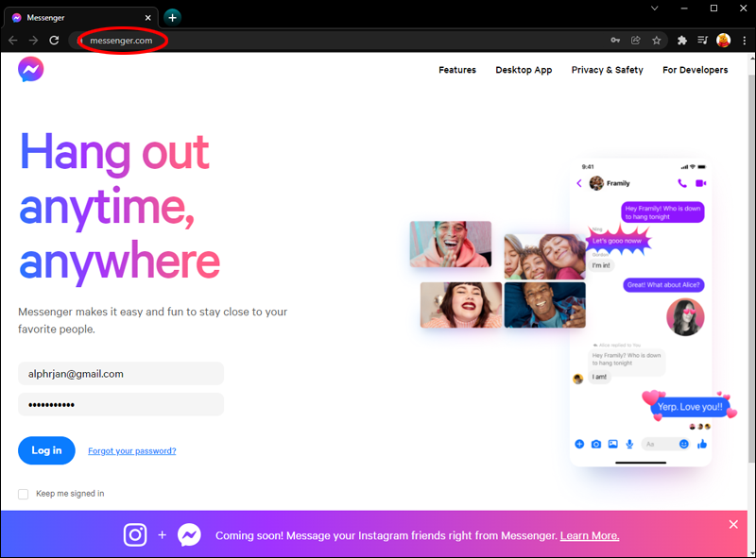Screen dimensions: 756x558
Task: Click the email input field
Action: pos(121,374)
